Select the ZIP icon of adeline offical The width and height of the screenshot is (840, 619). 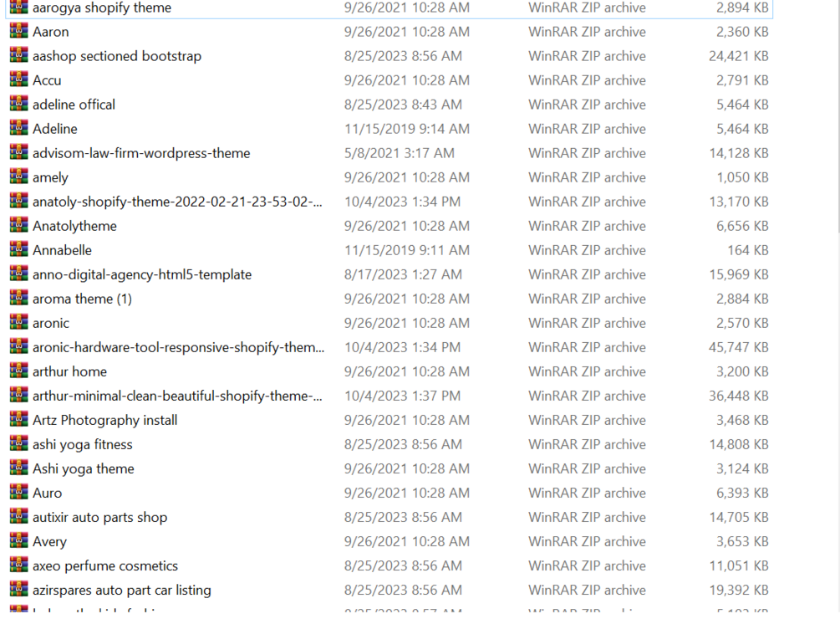(x=18, y=104)
